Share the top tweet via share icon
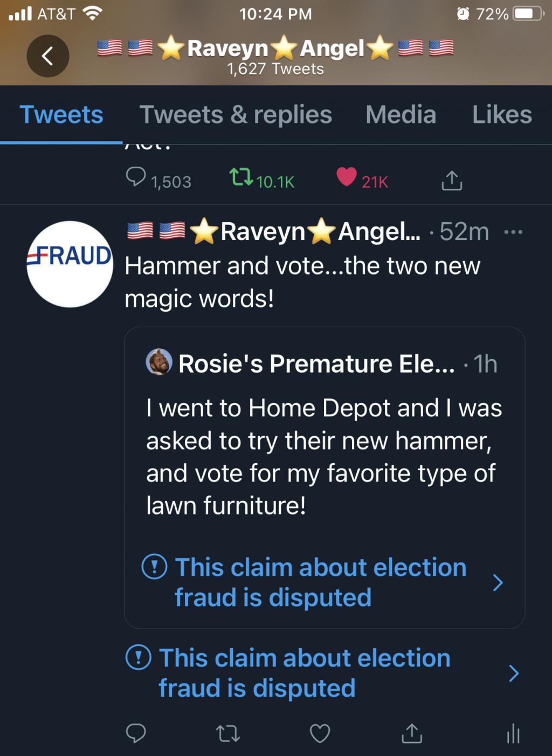552x756 pixels. tap(452, 181)
